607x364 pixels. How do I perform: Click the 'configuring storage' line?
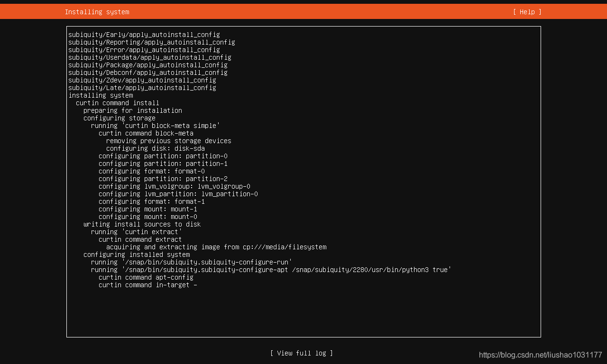(120, 118)
